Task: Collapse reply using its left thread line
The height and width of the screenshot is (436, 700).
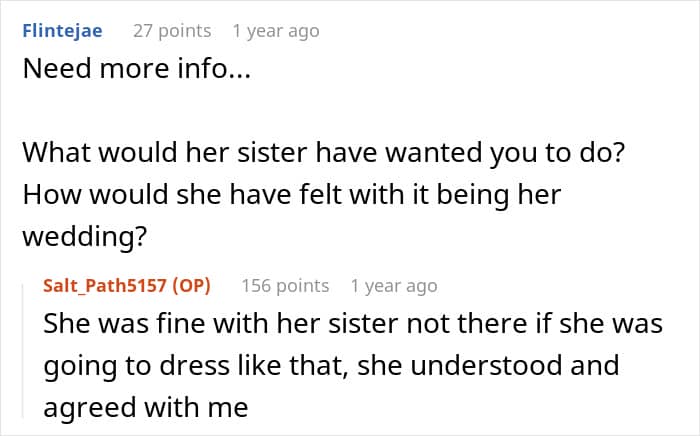Action: (24, 350)
